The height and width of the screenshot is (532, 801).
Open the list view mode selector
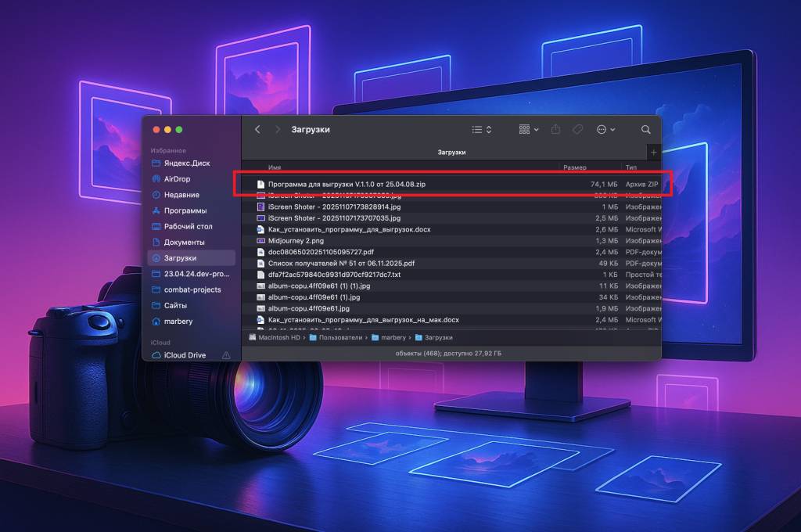click(482, 129)
